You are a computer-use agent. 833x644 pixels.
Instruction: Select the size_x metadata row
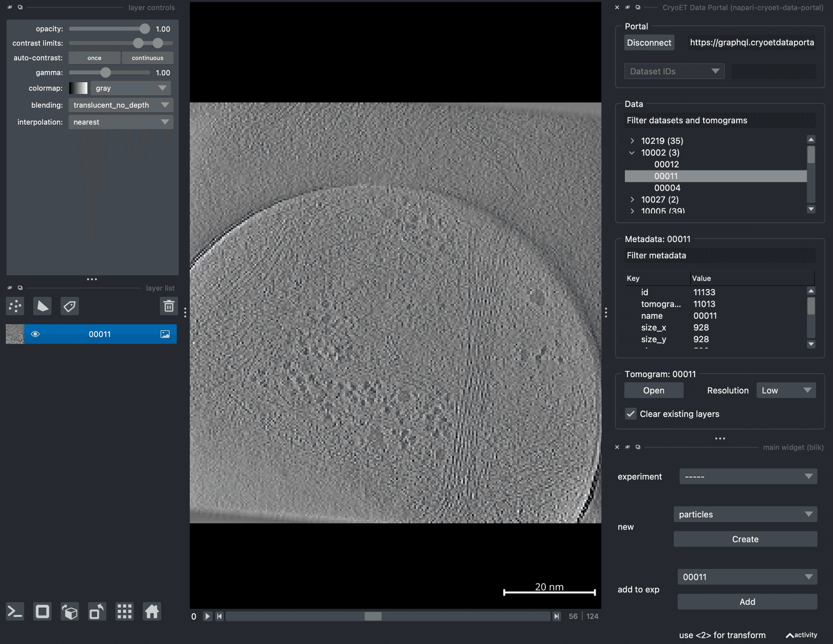pos(715,328)
